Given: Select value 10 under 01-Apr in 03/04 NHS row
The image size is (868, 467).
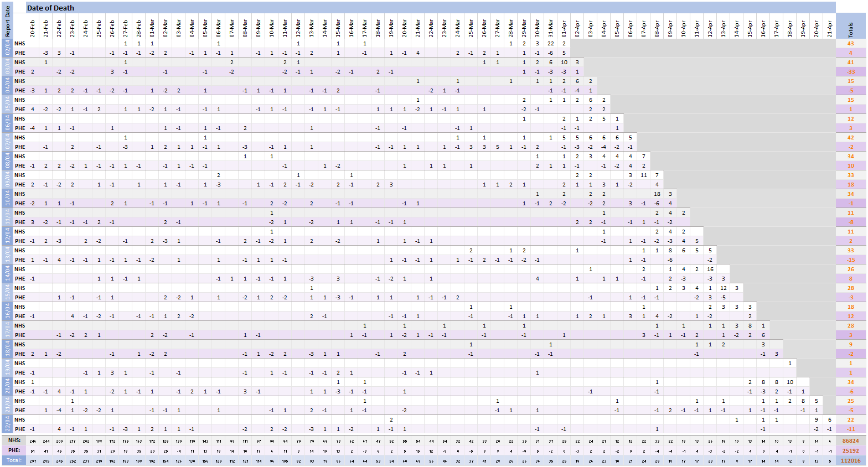Looking at the screenshot, I should coord(564,63).
